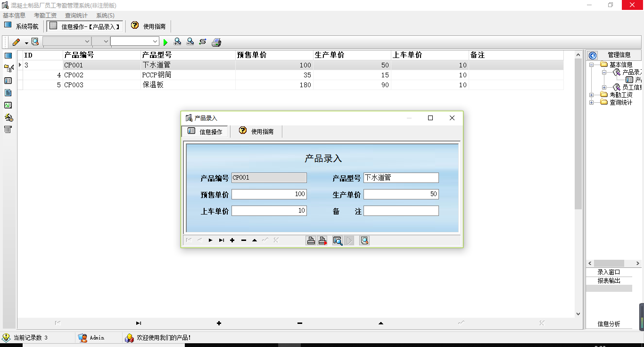Screen dimensions: 644x347
Task: Open the 使用指南 tab in the 产品录入 dialog
Action: (x=256, y=132)
